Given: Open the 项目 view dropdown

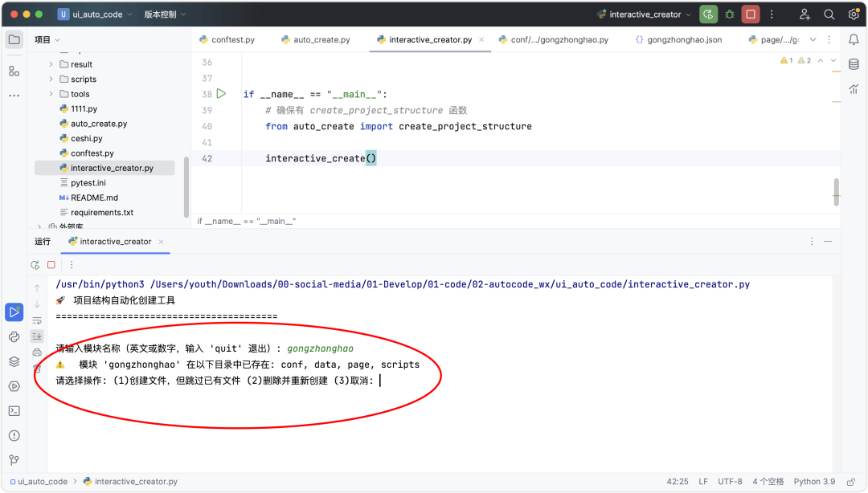Looking at the screenshot, I should click(47, 40).
